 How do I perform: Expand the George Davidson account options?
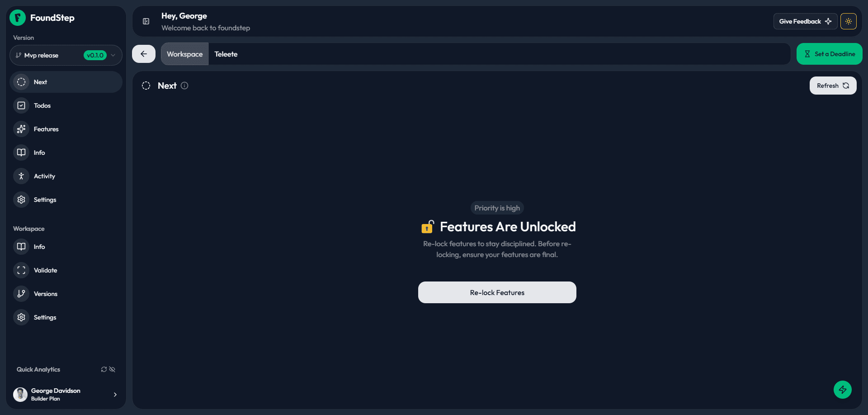click(x=115, y=394)
